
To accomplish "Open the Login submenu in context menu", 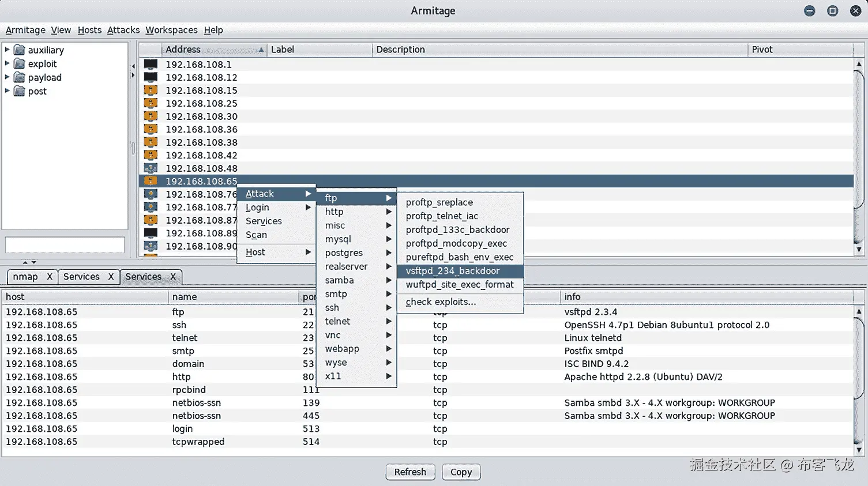I will [276, 208].
